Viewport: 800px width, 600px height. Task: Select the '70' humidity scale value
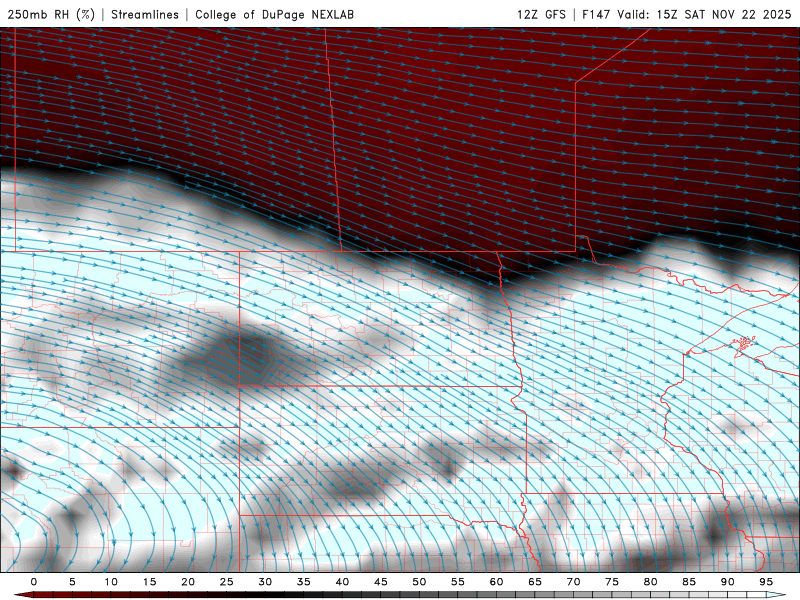573,582
